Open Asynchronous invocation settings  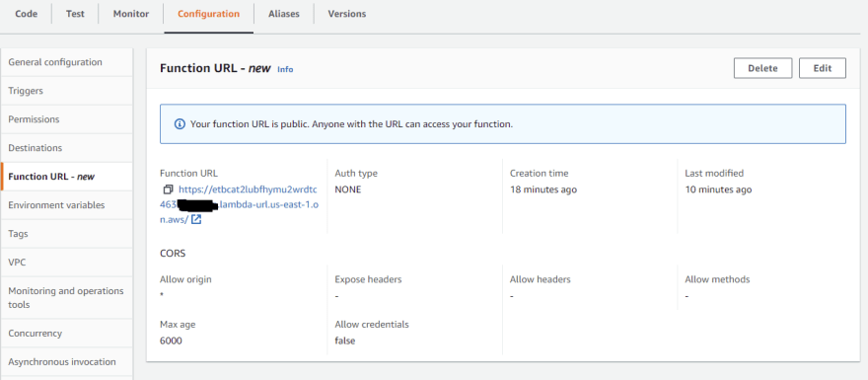(x=66, y=361)
